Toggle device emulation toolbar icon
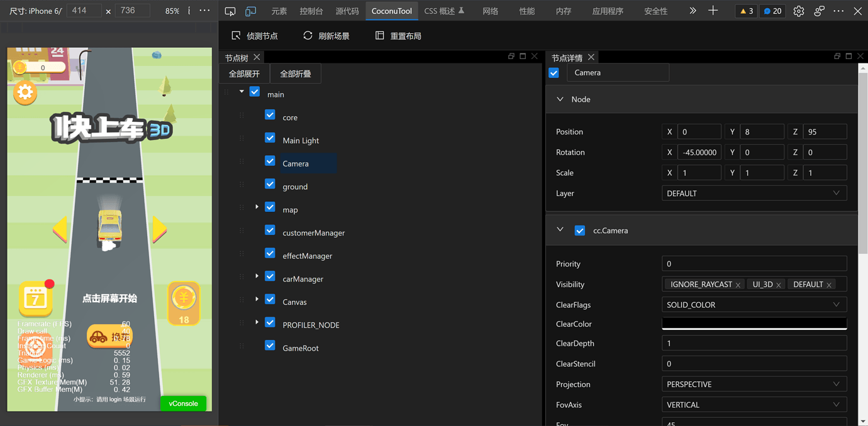868x426 pixels. [x=250, y=11]
